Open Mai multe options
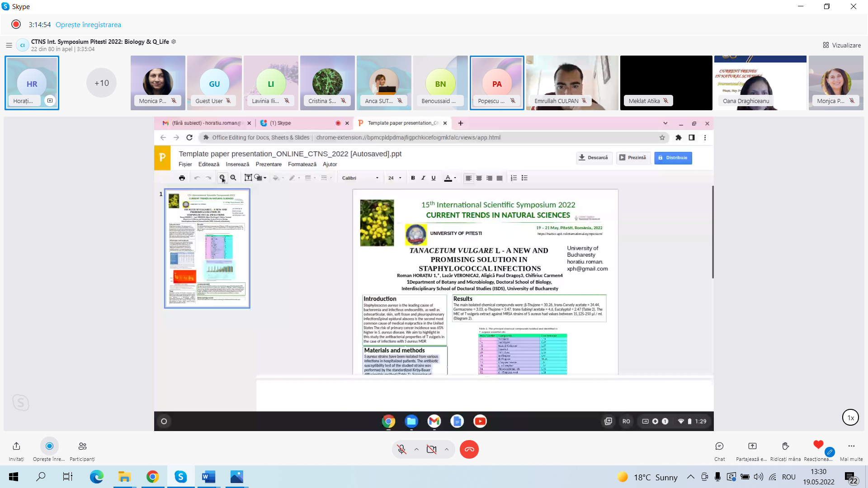The width and height of the screenshot is (868, 488). pyautogui.click(x=851, y=450)
